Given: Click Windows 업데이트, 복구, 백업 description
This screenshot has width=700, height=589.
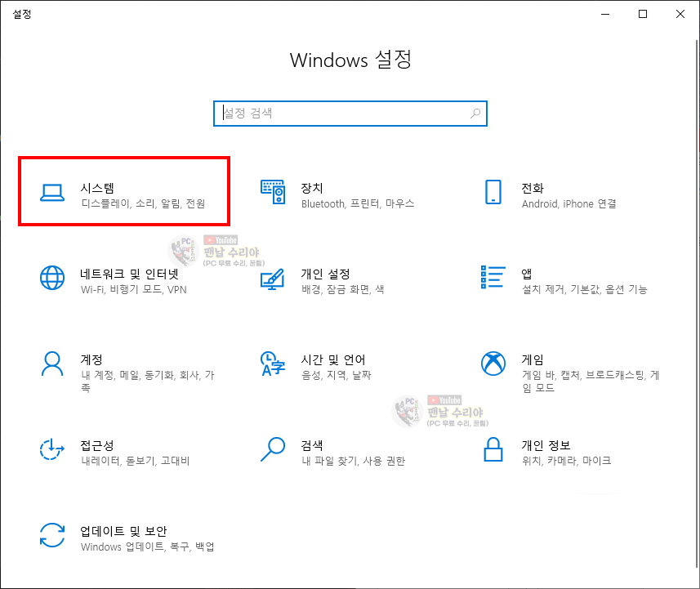Looking at the screenshot, I should 147,547.
